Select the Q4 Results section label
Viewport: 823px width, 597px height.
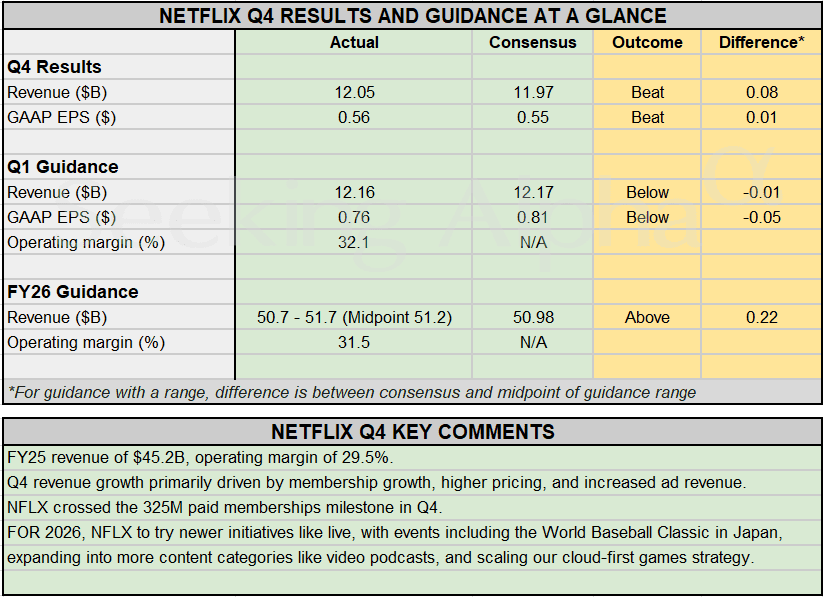55,67
